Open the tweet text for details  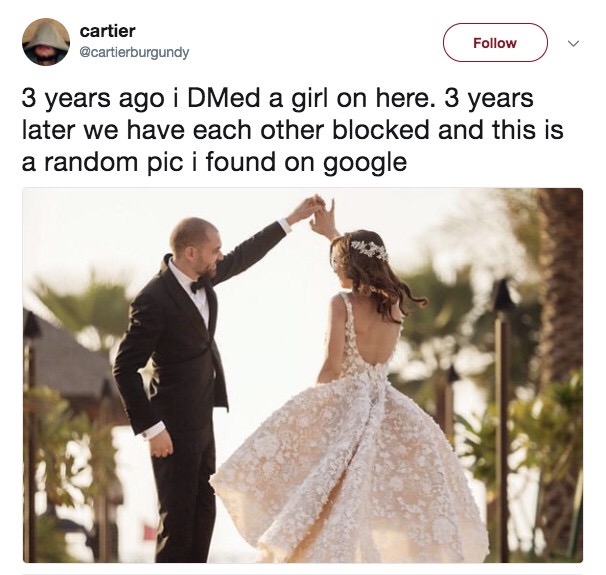293,130
